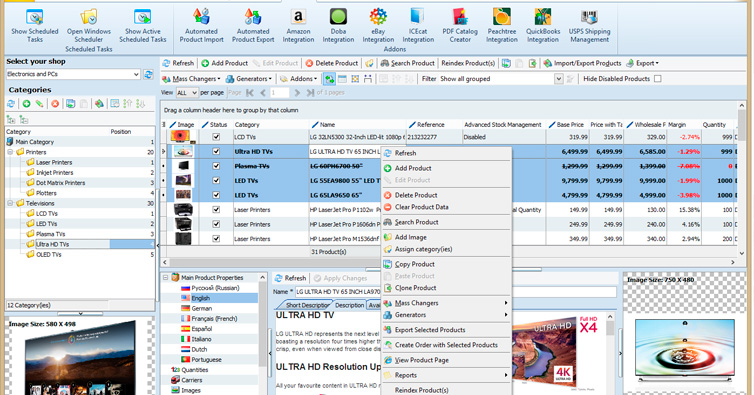Open Addons toolbar dropdown
The image size is (754, 395).
click(299, 79)
